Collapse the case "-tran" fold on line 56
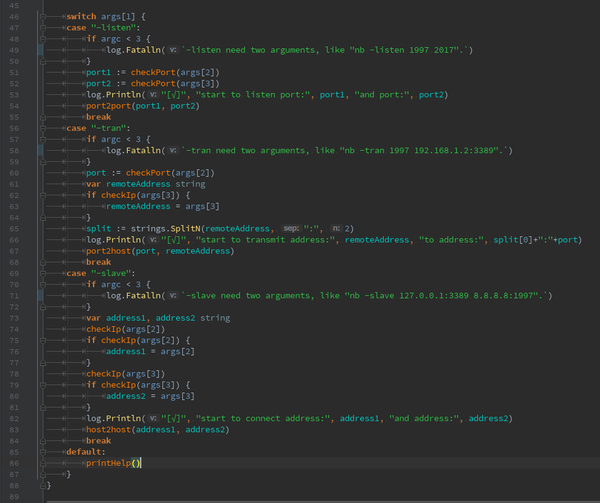The image size is (600, 503). pos(43,128)
